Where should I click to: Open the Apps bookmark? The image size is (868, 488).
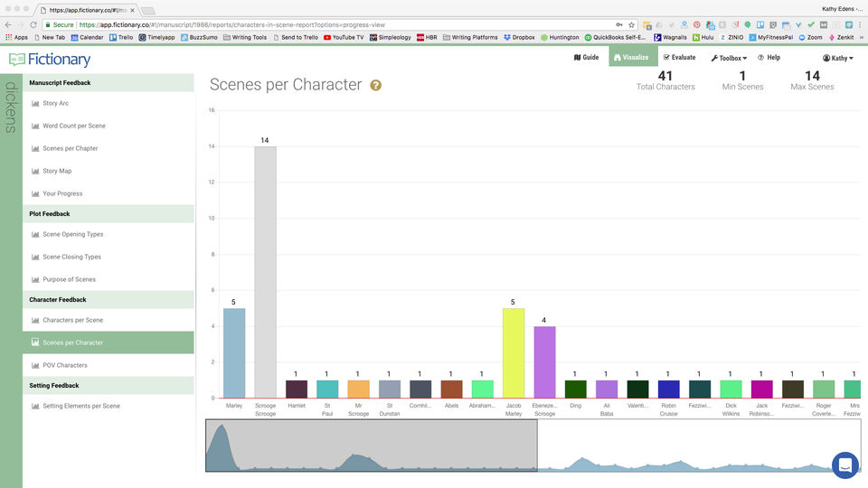click(16, 37)
